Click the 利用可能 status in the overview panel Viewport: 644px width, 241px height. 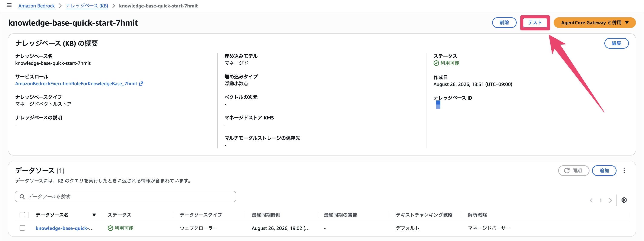[x=447, y=63]
